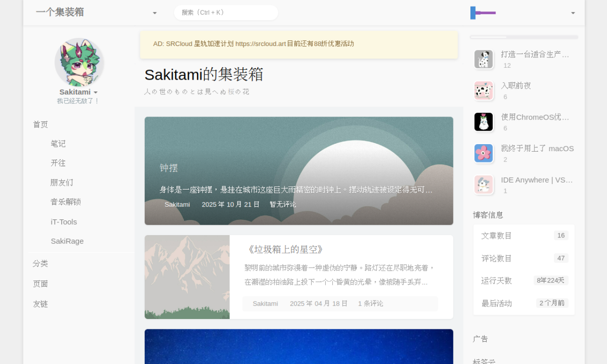
Task: Click the 2 个月前 badge
Action: coord(552,303)
